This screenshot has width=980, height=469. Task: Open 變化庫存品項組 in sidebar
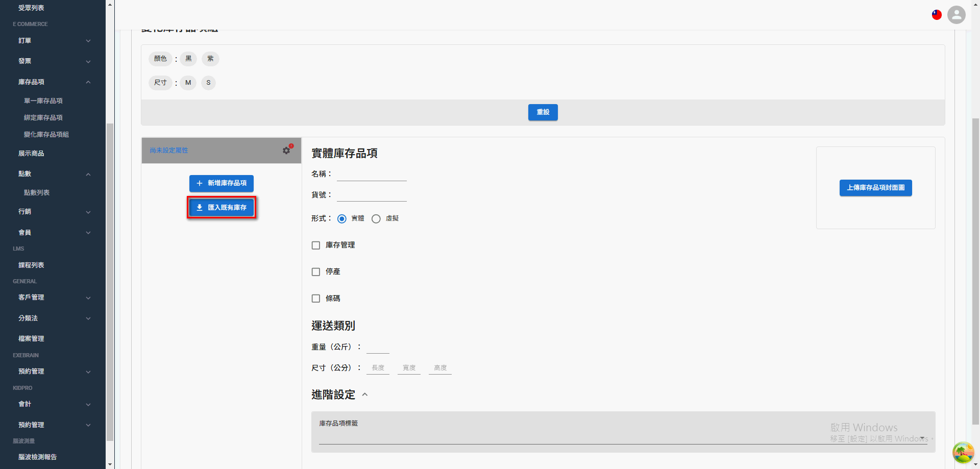click(x=46, y=135)
